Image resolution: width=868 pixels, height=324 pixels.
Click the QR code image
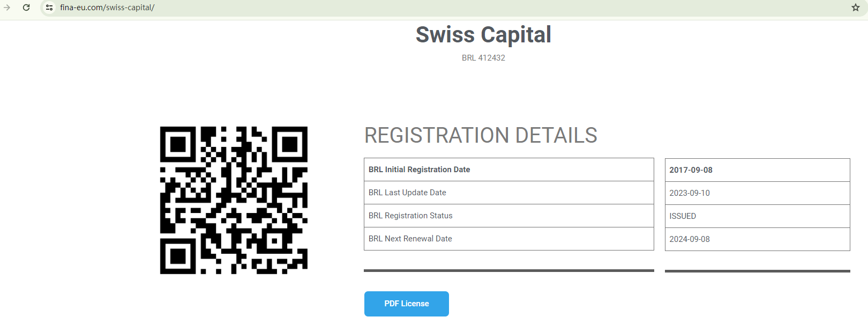pos(234,200)
